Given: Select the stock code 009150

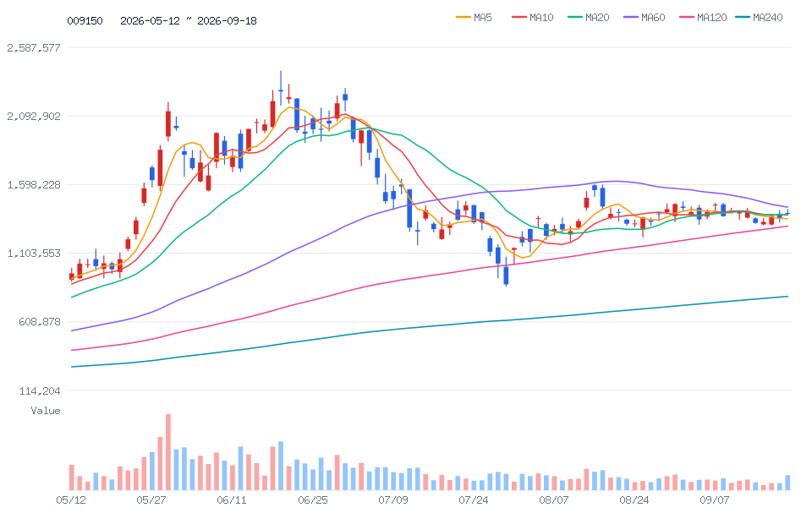Looking at the screenshot, I should [x=85, y=20].
